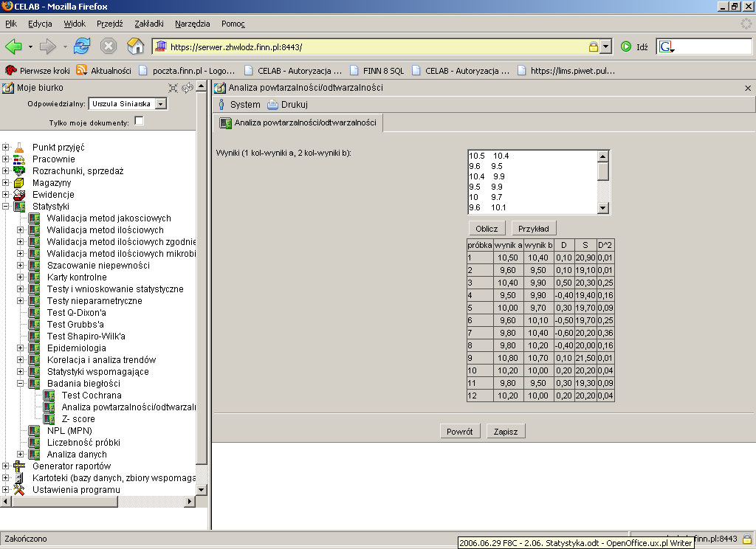Click Rozrachunki, sprzedaż icon
The image size is (756, 549).
[x=18, y=170]
